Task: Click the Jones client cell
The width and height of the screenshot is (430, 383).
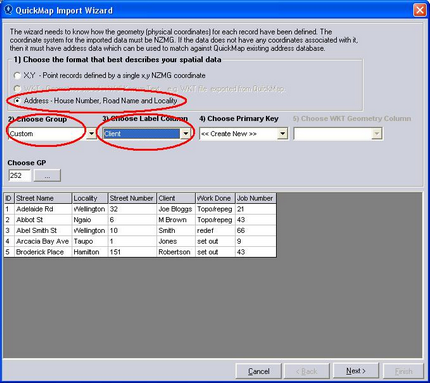Action: [175, 241]
